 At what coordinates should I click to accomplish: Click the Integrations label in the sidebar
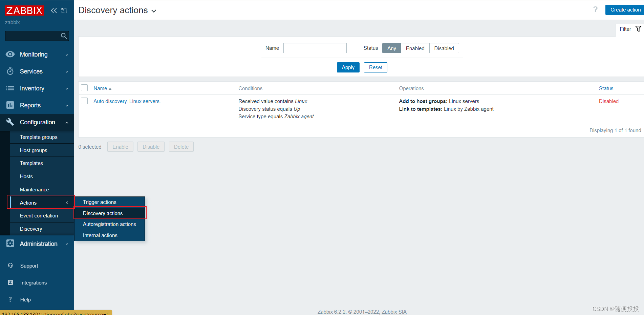[x=34, y=283]
